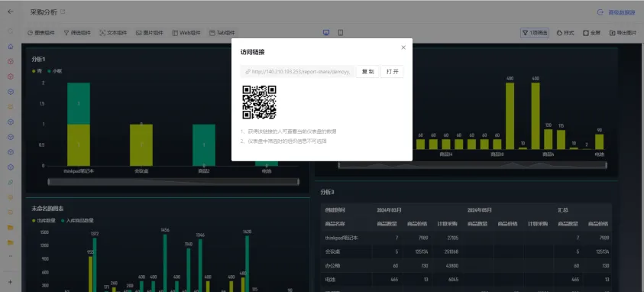Add a 筛选组件 filter component

pos(77,33)
